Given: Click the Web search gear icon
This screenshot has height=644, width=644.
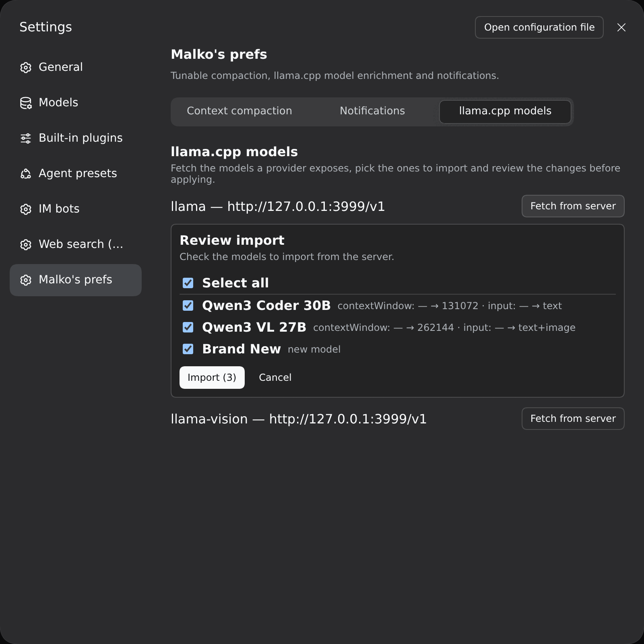Looking at the screenshot, I should 26,244.
